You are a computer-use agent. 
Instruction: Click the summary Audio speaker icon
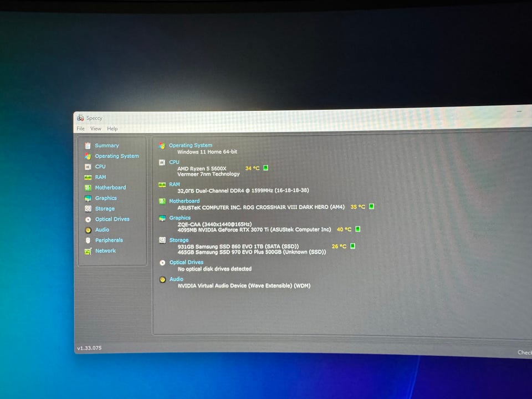click(162, 279)
